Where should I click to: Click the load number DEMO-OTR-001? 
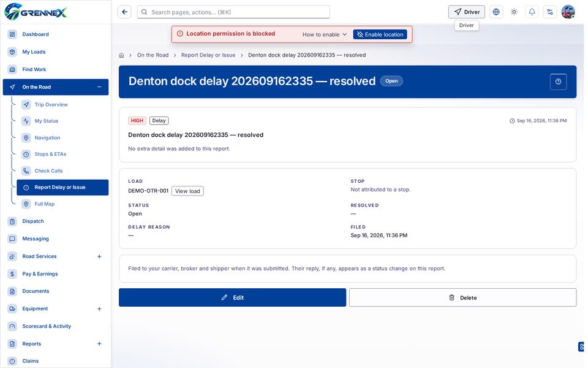pos(148,191)
